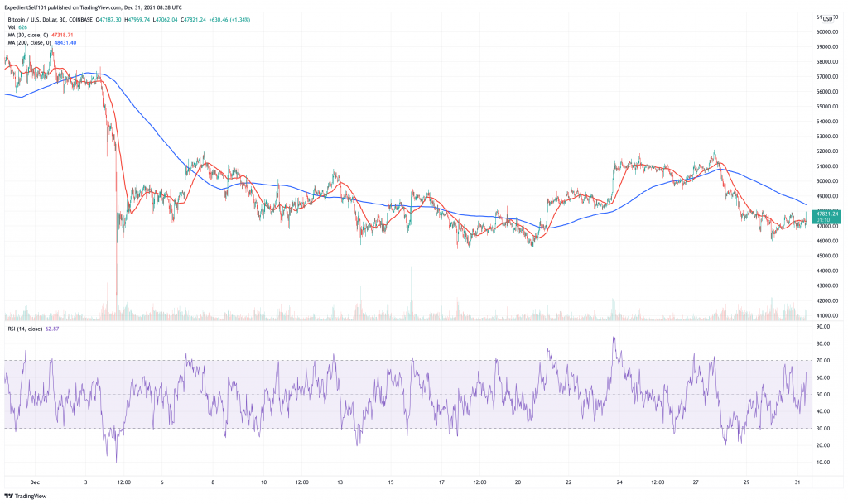Click the RSI 70.00 axis label

tap(823, 360)
